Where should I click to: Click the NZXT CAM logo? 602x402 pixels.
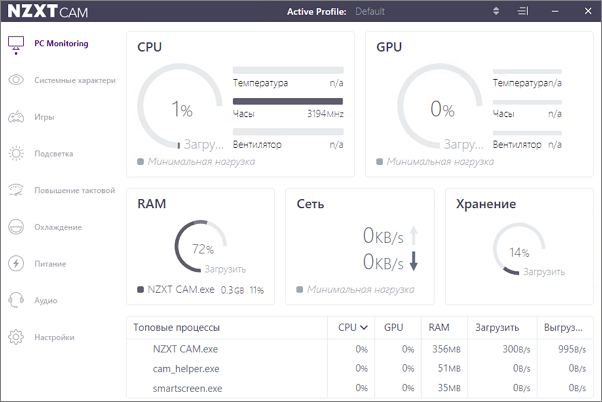(48, 11)
